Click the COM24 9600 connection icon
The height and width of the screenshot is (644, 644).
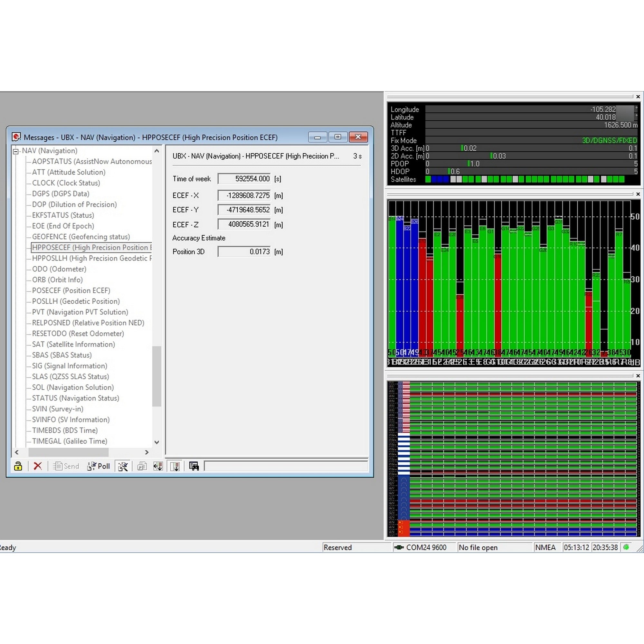pos(399,547)
